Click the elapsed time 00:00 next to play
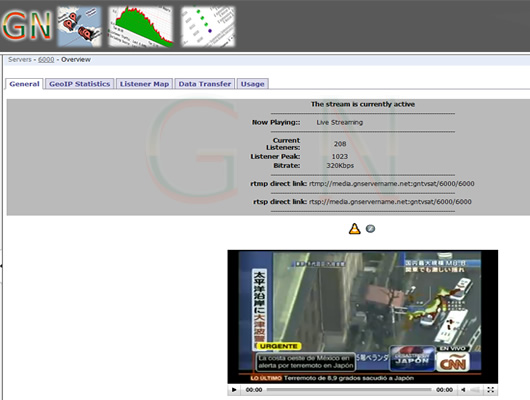The height and width of the screenshot is (400, 530). tap(254, 390)
